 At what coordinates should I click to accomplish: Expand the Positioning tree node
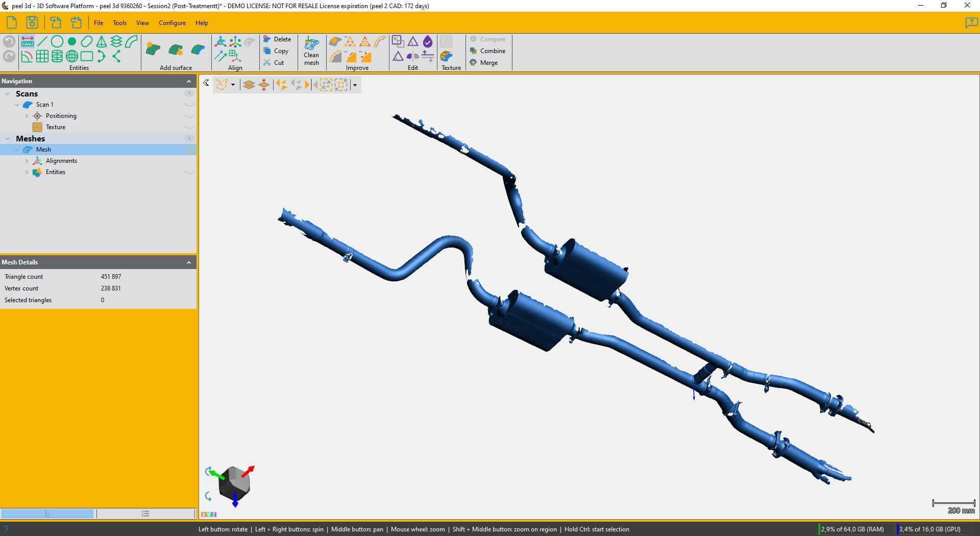(x=27, y=116)
